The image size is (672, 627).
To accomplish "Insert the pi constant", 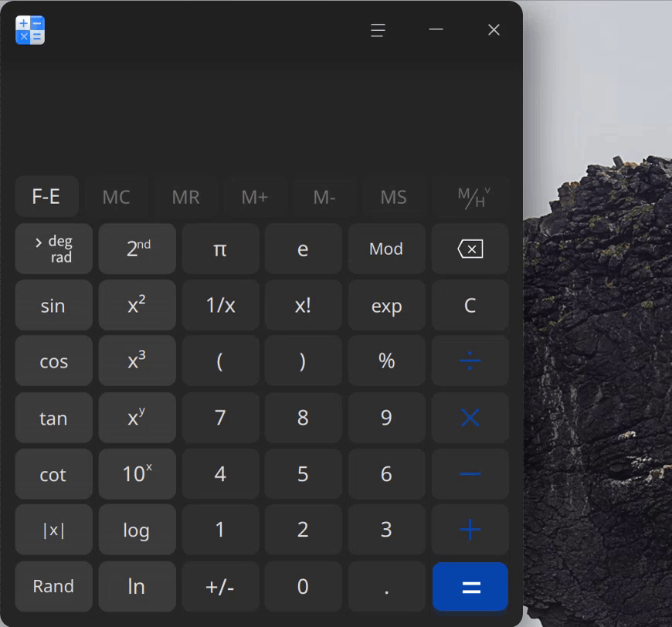I will point(220,249).
